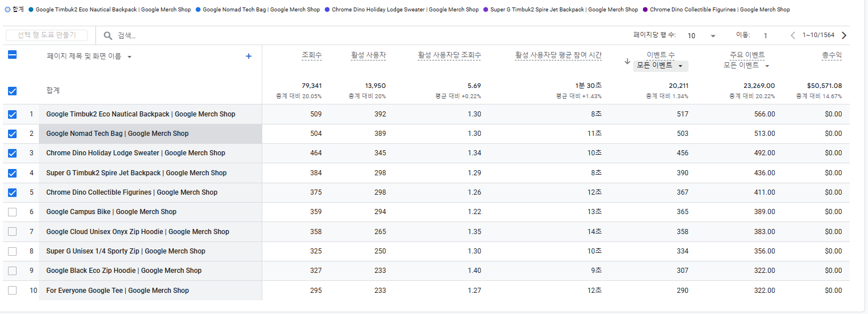Toggle the header select-all checkbox
Screen dimensions: 868x314
click(x=12, y=55)
